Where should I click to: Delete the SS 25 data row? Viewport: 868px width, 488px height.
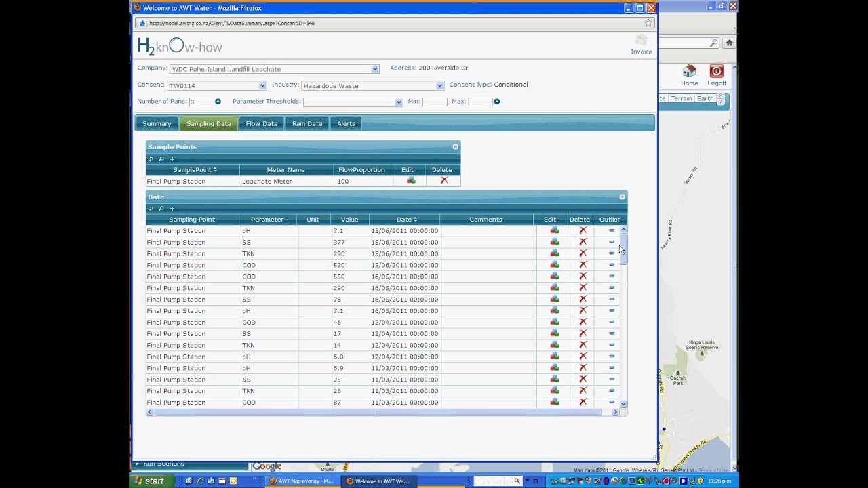(x=583, y=380)
